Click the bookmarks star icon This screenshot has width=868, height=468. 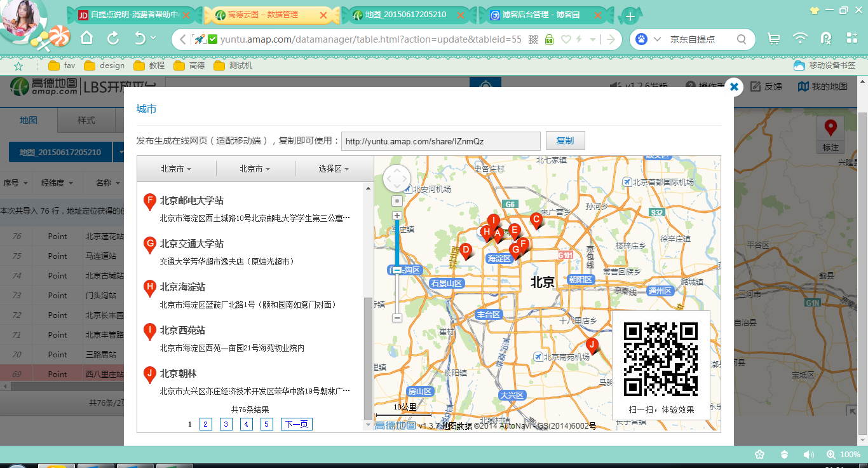pos(18,65)
